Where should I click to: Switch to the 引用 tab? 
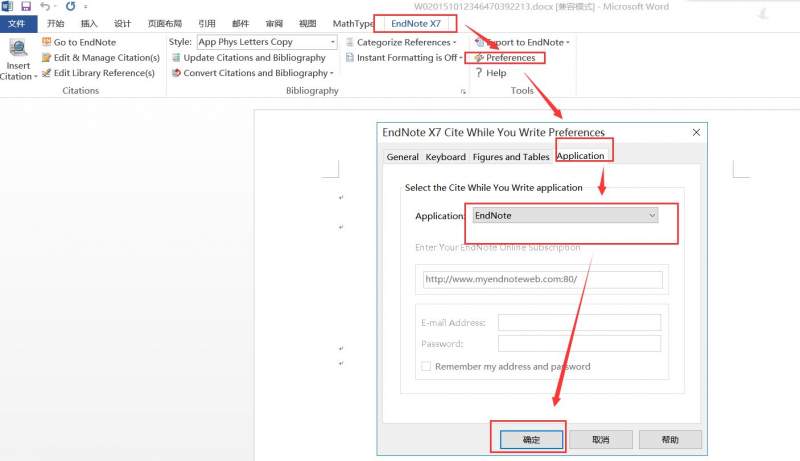tap(207, 23)
